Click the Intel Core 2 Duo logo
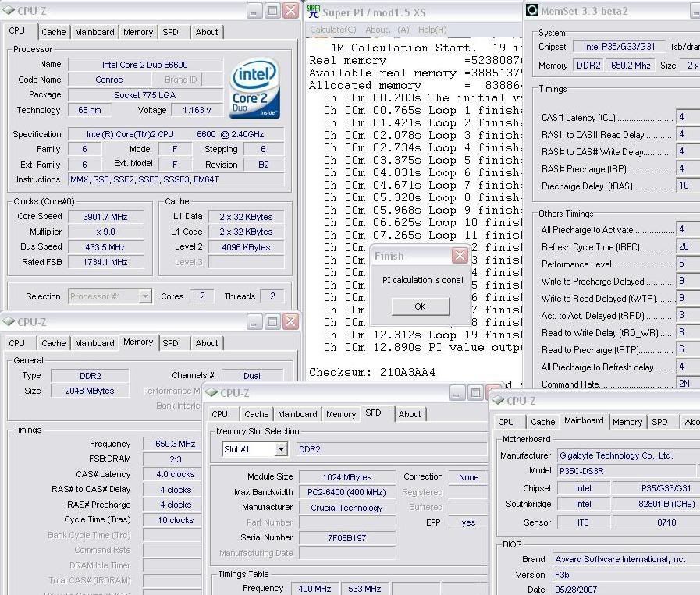This screenshot has width=700, height=595. pyautogui.click(x=255, y=89)
